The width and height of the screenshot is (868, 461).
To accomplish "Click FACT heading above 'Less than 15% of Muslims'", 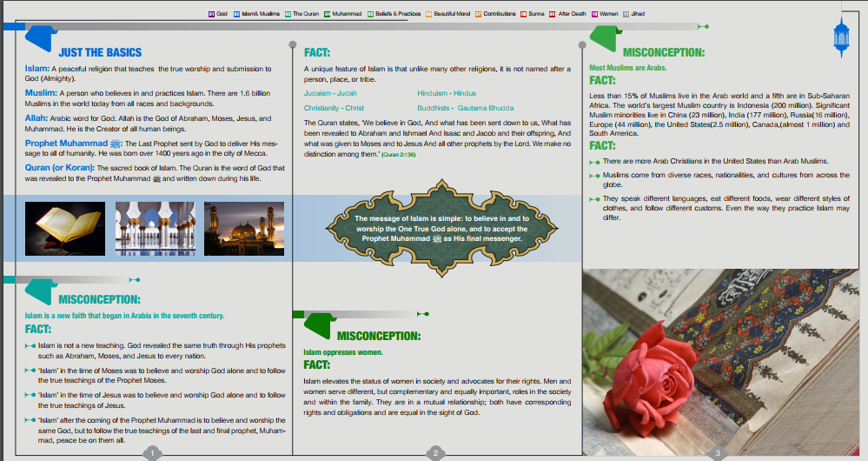I will click(602, 80).
